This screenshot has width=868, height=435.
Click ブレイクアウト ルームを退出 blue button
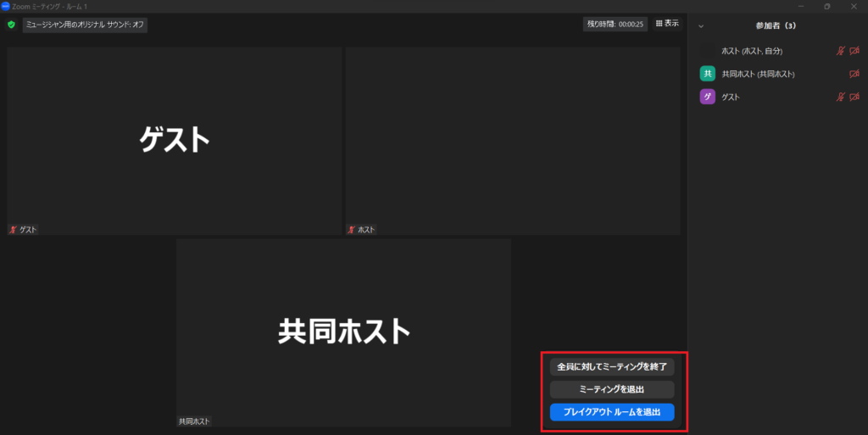point(612,412)
